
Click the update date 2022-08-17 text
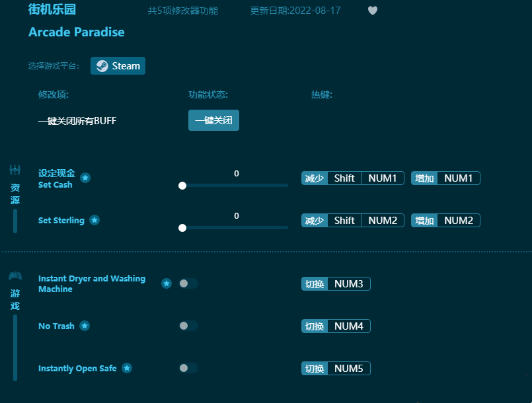pos(295,11)
